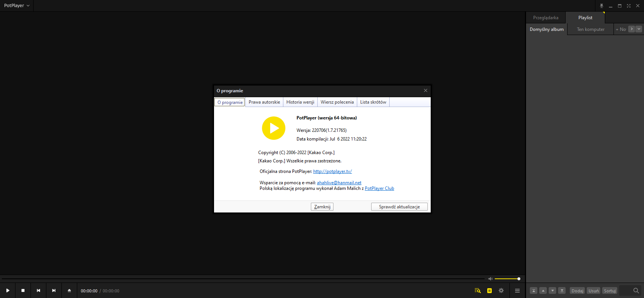The width and height of the screenshot is (644, 298).
Task: Click the Usuń button in playlist
Action: pyautogui.click(x=594, y=290)
